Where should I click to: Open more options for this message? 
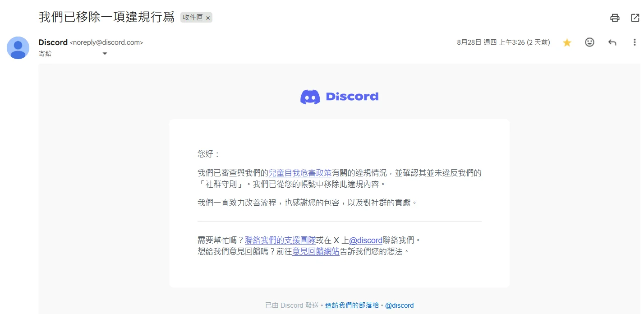click(x=635, y=42)
